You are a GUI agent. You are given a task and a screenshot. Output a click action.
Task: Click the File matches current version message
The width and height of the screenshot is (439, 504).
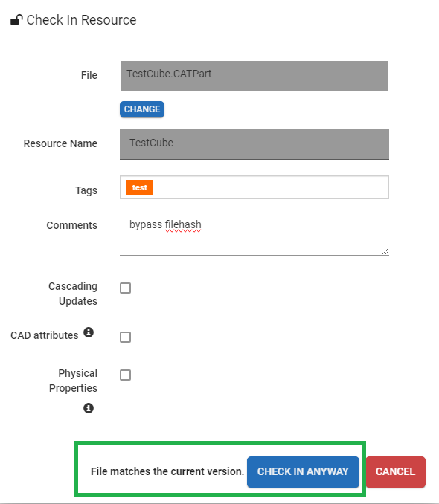click(167, 471)
